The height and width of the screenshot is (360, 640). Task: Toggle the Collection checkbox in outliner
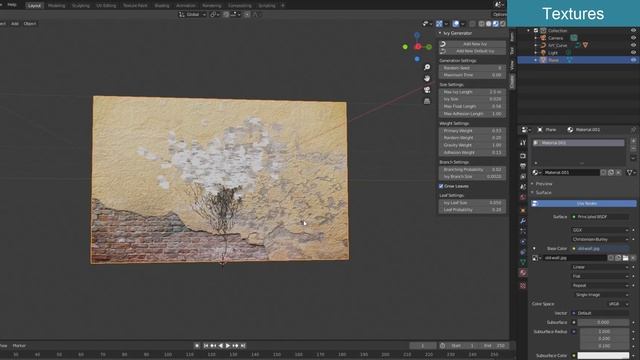click(536, 31)
